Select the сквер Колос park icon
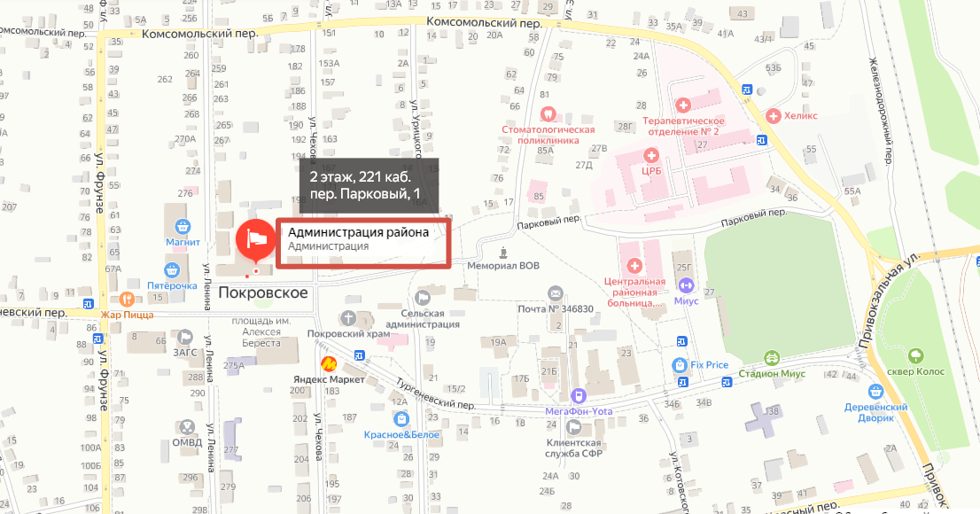Screen dimensions: 980x514 915,356
